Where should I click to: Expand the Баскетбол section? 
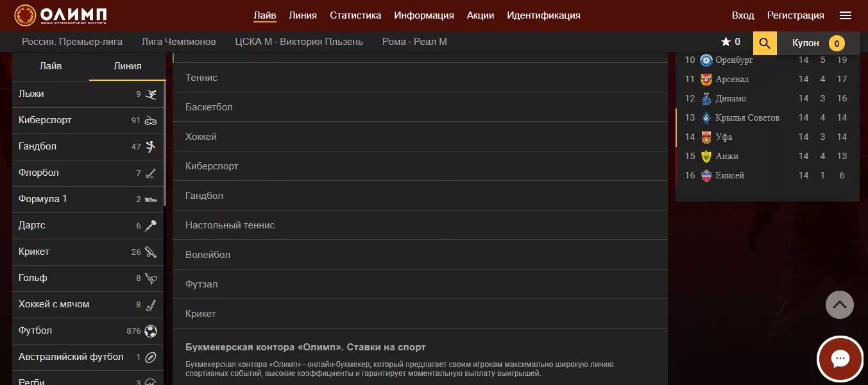click(420, 107)
